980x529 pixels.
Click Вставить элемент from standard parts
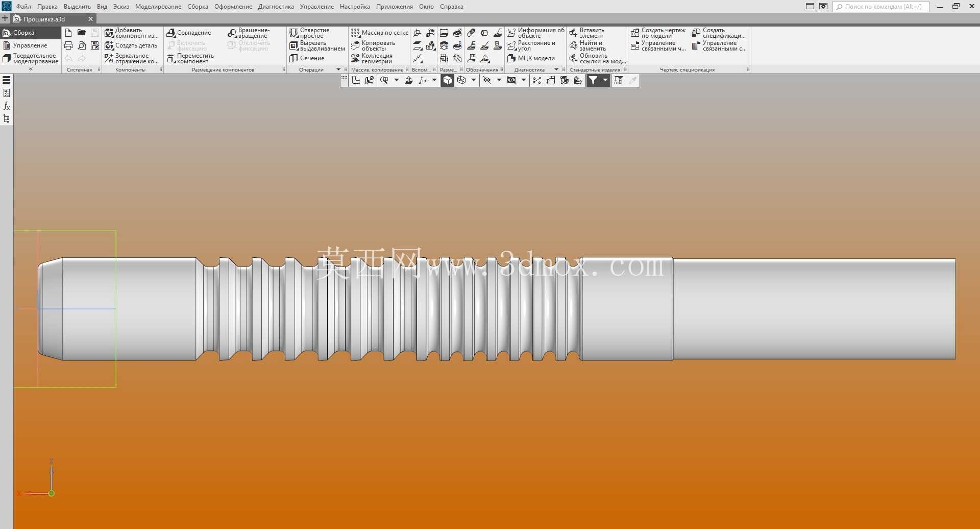coord(587,33)
